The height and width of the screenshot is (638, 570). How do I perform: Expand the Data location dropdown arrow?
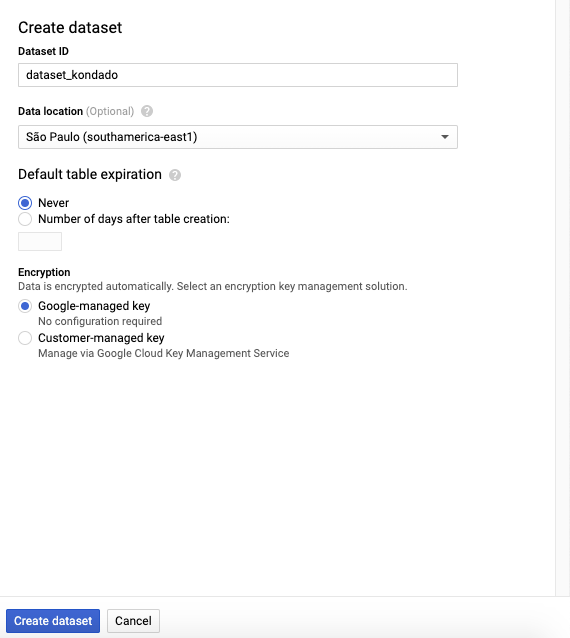click(445, 137)
